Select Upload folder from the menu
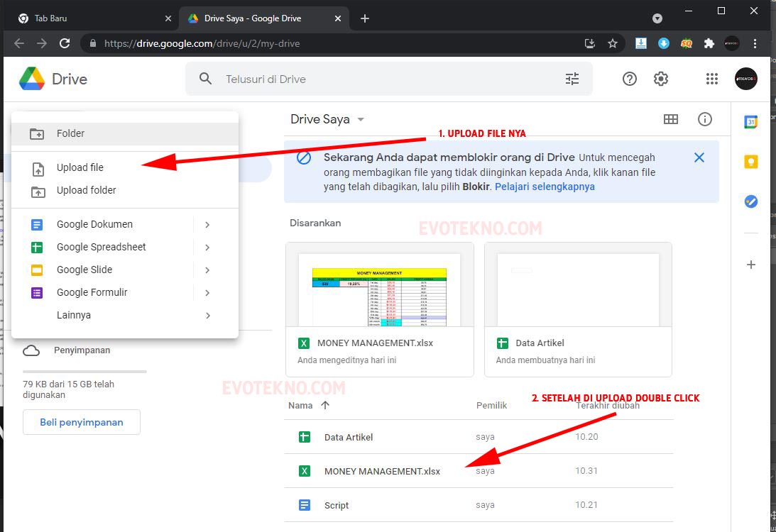The width and height of the screenshot is (776, 532). coord(86,190)
